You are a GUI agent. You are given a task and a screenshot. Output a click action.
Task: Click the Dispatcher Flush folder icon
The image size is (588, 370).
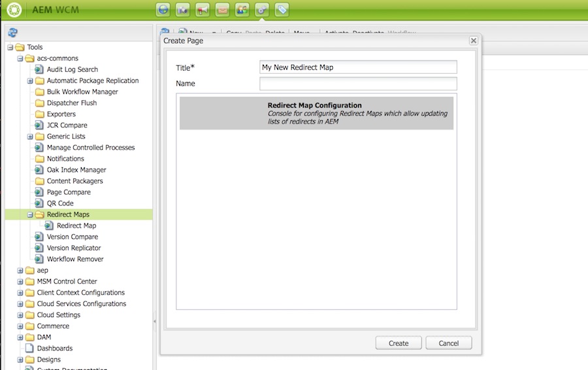(x=40, y=103)
